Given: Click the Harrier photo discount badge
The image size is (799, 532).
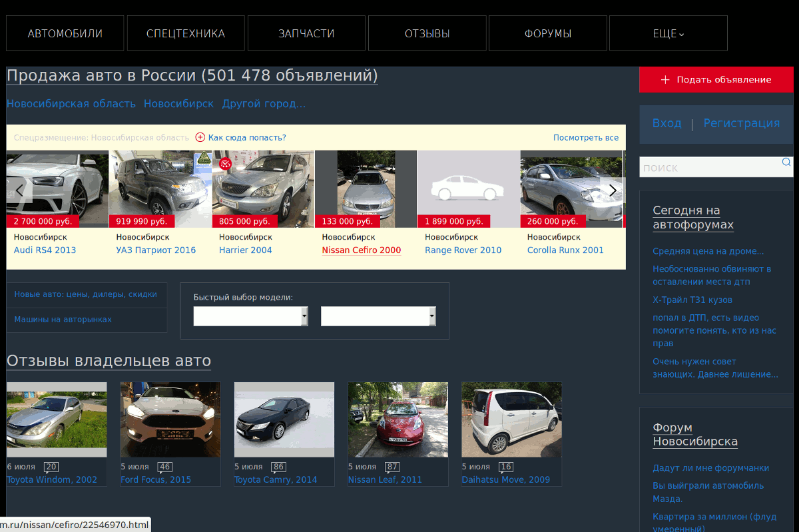Looking at the screenshot, I should [x=225, y=164].
